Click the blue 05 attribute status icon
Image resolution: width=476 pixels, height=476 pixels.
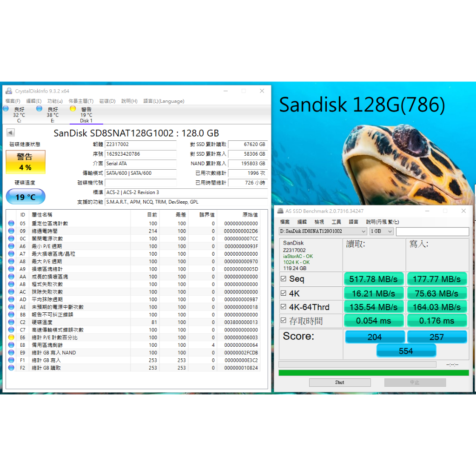(x=11, y=224)
